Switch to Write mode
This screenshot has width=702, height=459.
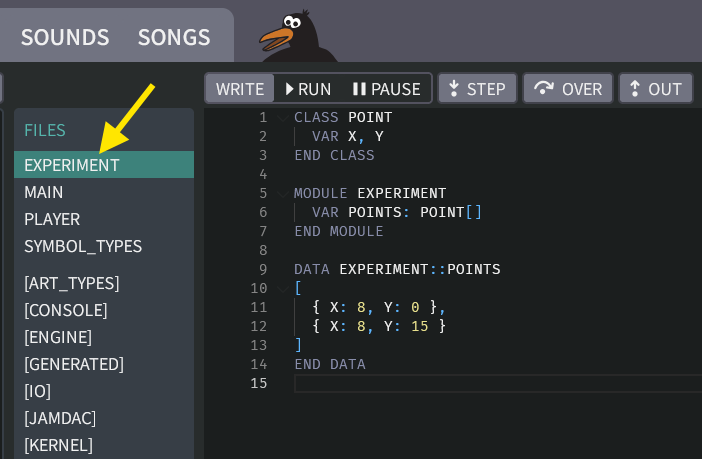point(240,89)
